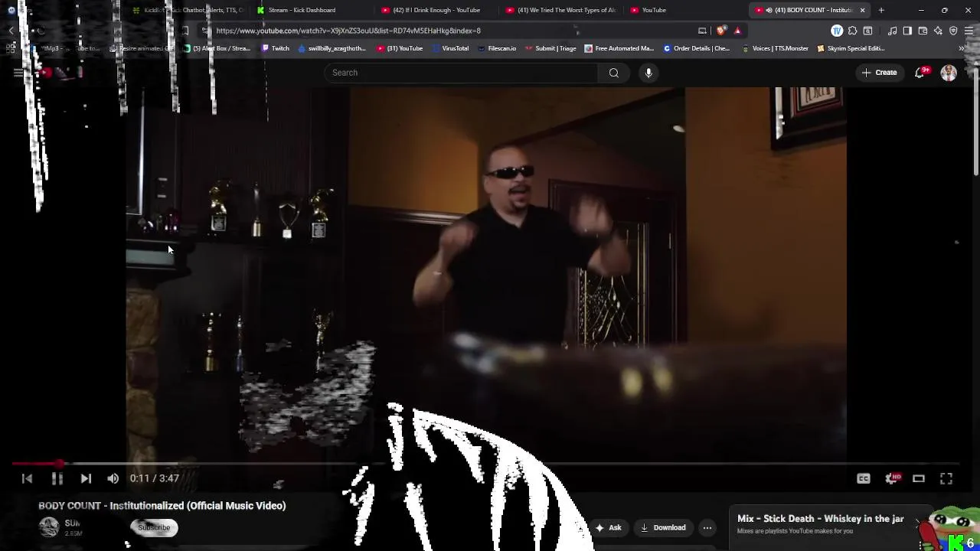The height and width of the screenshot is (551, 980).
Task: Start voice search with the microphone icon
Action: (648, 73)
